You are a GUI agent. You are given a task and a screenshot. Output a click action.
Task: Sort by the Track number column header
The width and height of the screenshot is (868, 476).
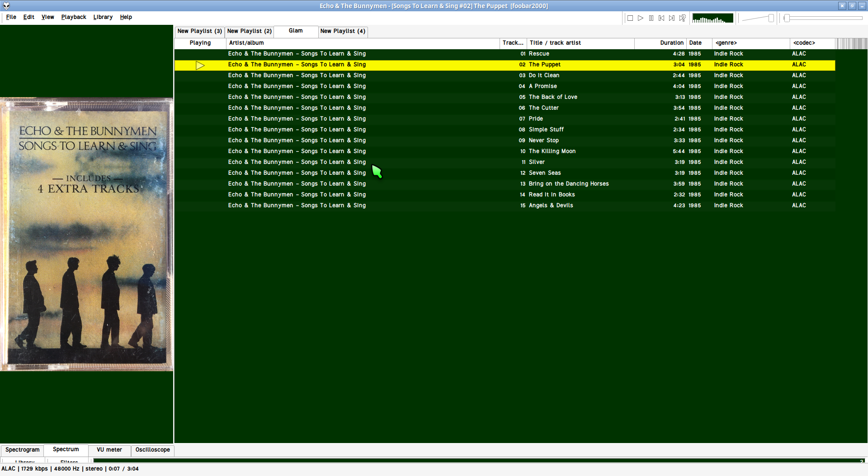[x=513, y=43]
